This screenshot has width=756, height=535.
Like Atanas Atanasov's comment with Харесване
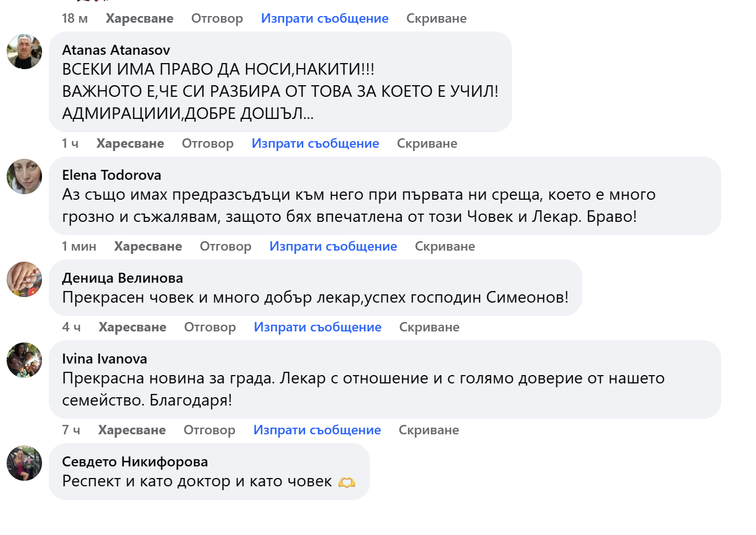click(130, 143)
